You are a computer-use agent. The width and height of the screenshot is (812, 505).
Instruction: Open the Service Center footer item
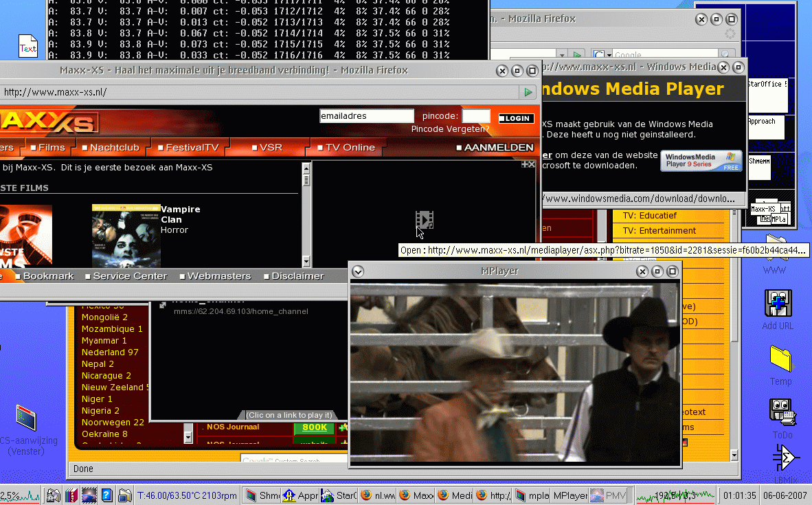(x=126, y=276)
